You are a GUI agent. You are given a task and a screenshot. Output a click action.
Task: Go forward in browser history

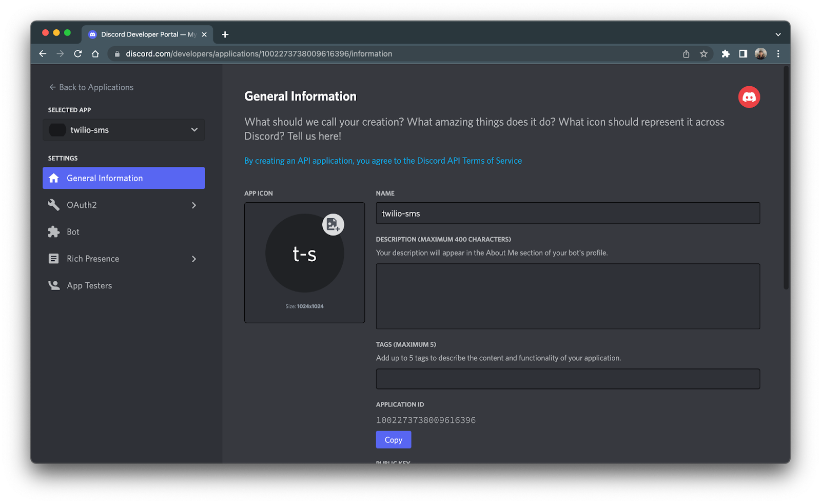[x=60, y=54]
